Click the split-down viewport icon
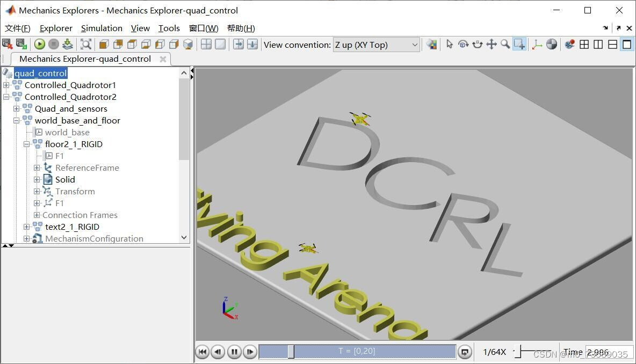 [252, 44]
